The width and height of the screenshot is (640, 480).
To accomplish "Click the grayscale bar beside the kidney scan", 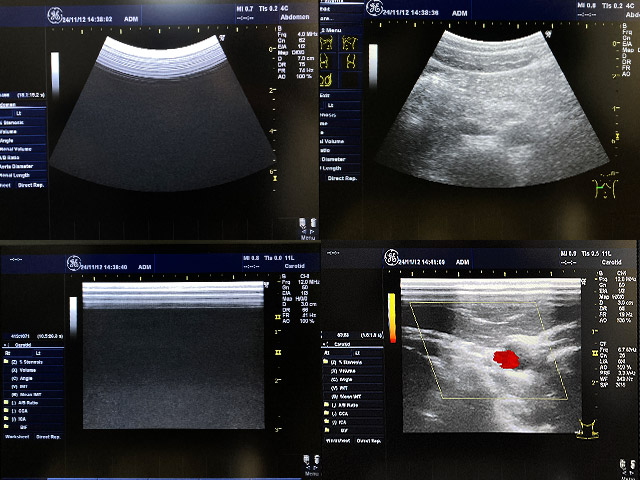I will coord(373,66).
